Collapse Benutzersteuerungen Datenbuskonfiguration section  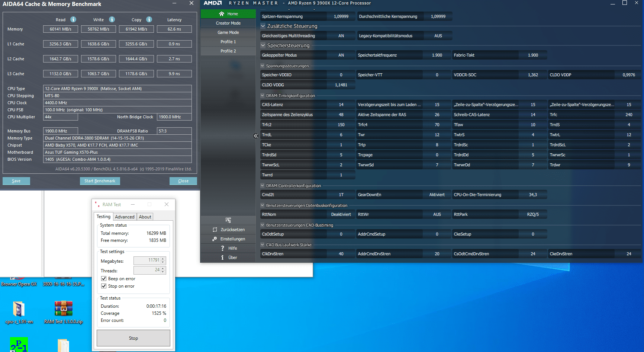point(263,205)
